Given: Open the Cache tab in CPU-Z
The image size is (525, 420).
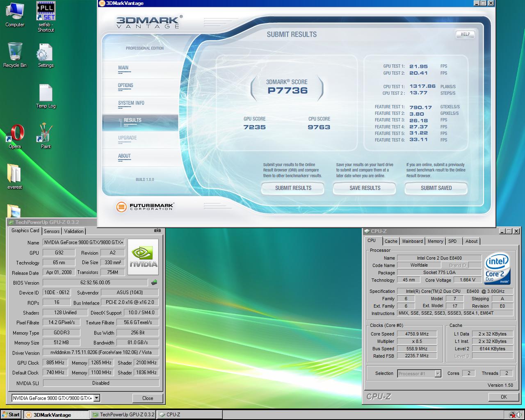Looking at the screenshot, I should (391, 241).
